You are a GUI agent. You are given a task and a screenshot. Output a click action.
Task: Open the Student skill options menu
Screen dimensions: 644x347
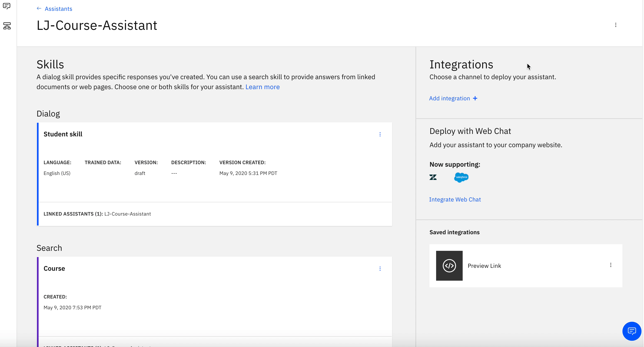tap(380, 134)
